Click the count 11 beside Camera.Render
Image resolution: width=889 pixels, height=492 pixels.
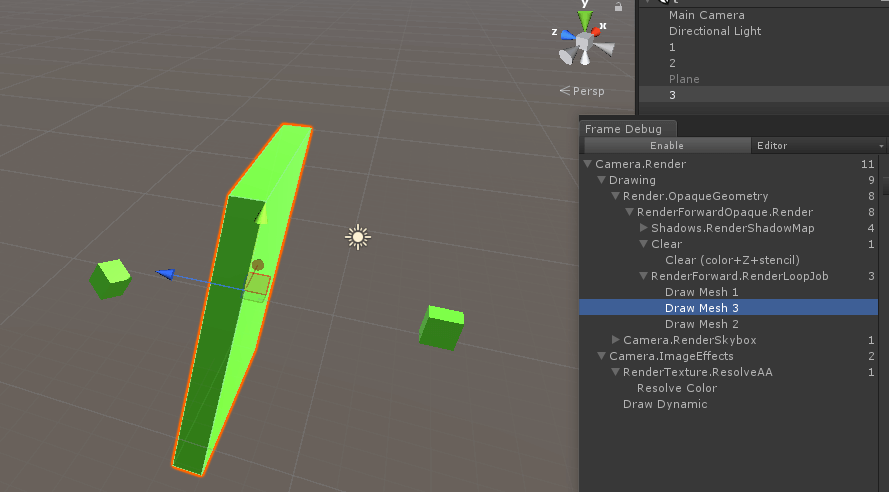click(x=867, y=164)
